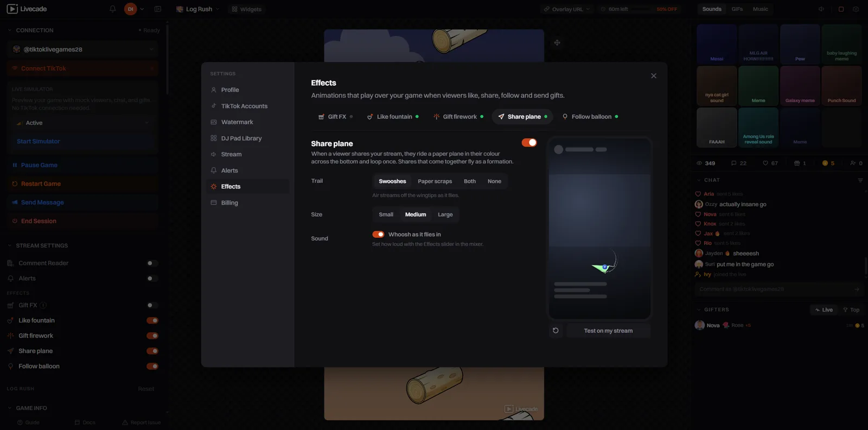Click the chat filter icon
Viewport: 868px width, 430px height.
(x=860, y=180)
